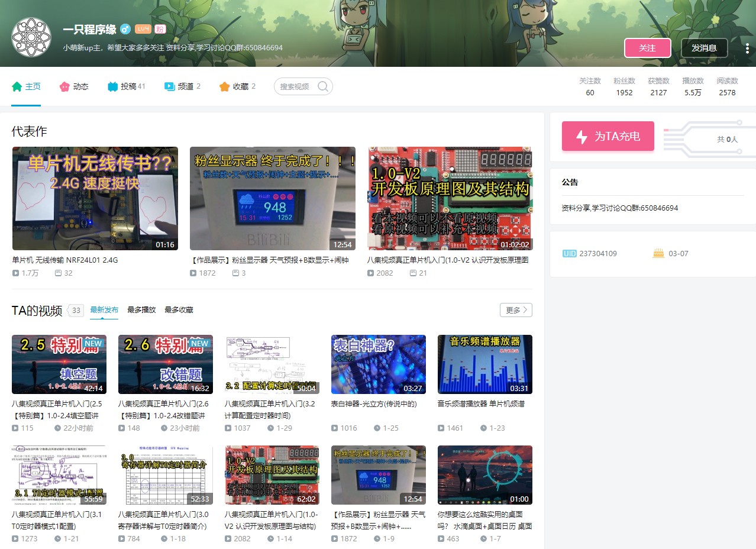Click the LV4 level badge
Image resolution: width=756 pixels, height=549 pixels.
point(143,29)
